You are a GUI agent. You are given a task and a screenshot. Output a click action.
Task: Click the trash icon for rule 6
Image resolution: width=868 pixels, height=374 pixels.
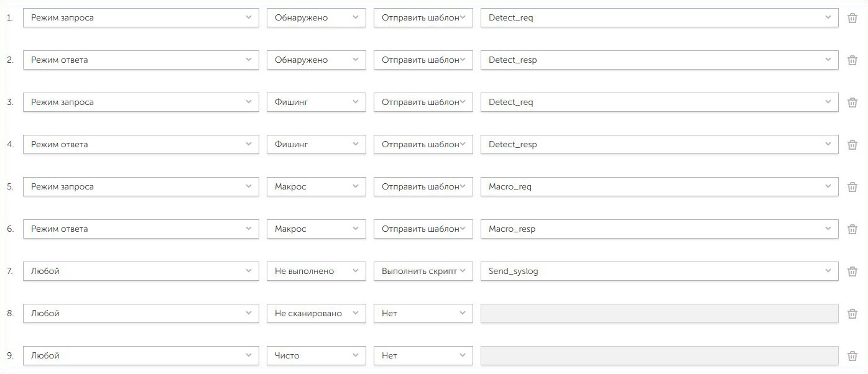[852, 229]
